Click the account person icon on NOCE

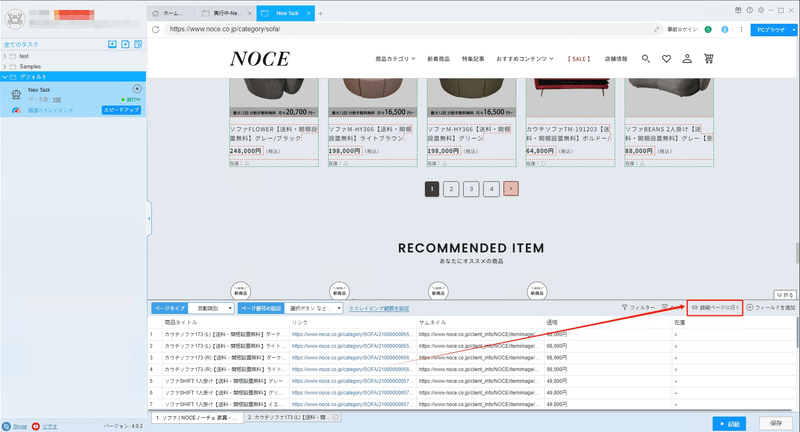coord(687,59)
